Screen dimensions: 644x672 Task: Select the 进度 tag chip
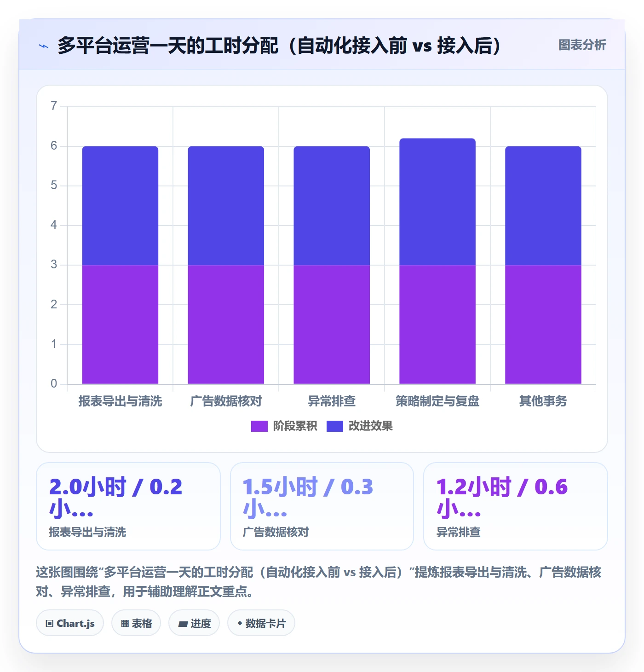(194, 623)
